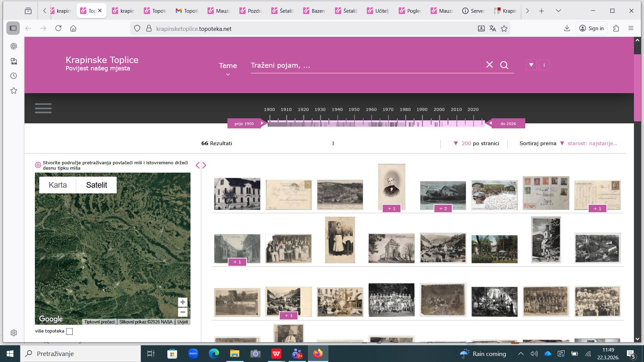
Task: Zoom in on the map
Action: point(182,302)
